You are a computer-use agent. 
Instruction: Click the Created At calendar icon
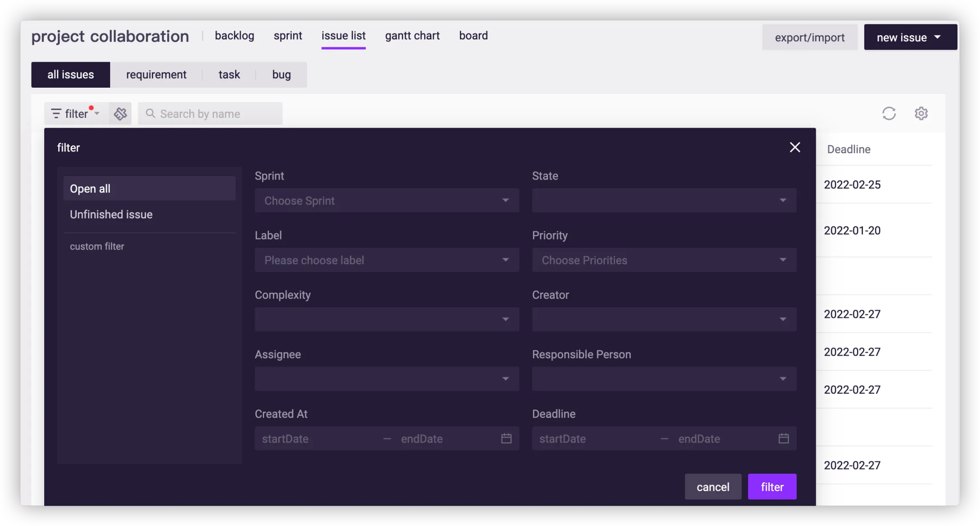[x=506, y=438]
